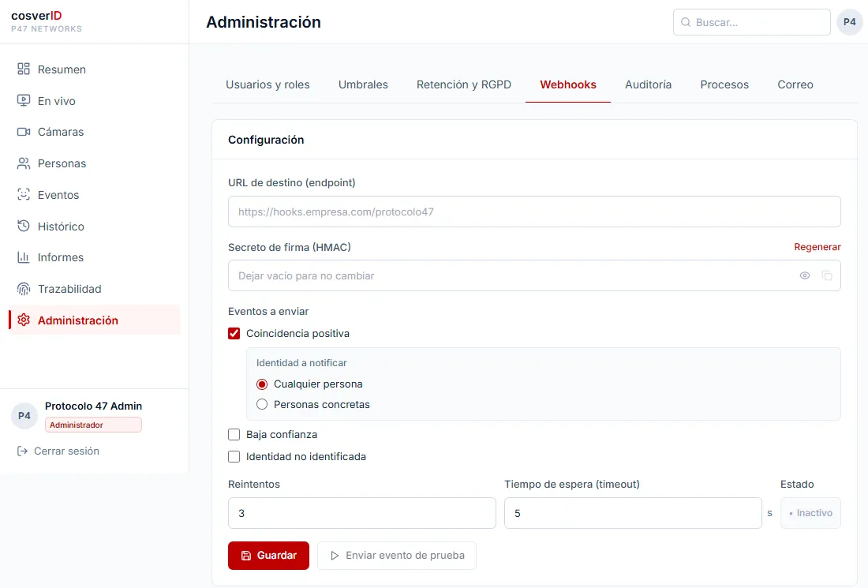Click Protocolo 47 Admin user name
868x588 pixels.
[x=94, y=406]
